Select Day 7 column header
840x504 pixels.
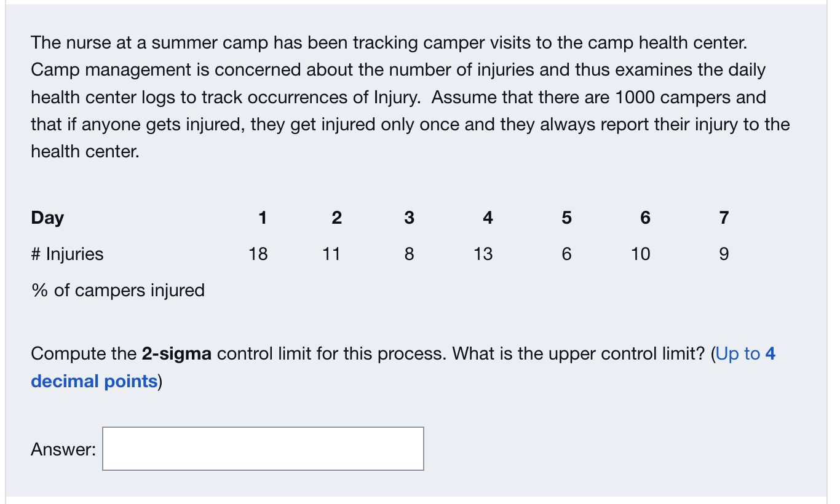click(723, 218)
